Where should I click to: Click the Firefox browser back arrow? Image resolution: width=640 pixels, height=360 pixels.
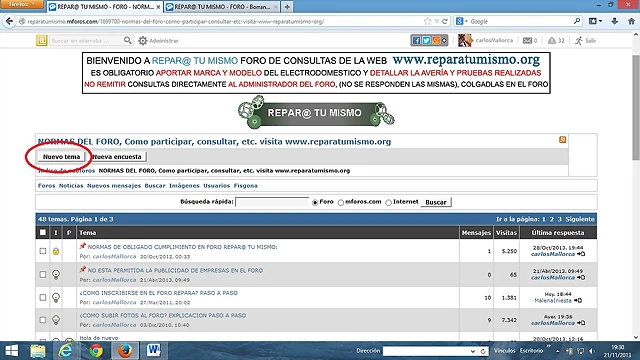tap(9, 21)
